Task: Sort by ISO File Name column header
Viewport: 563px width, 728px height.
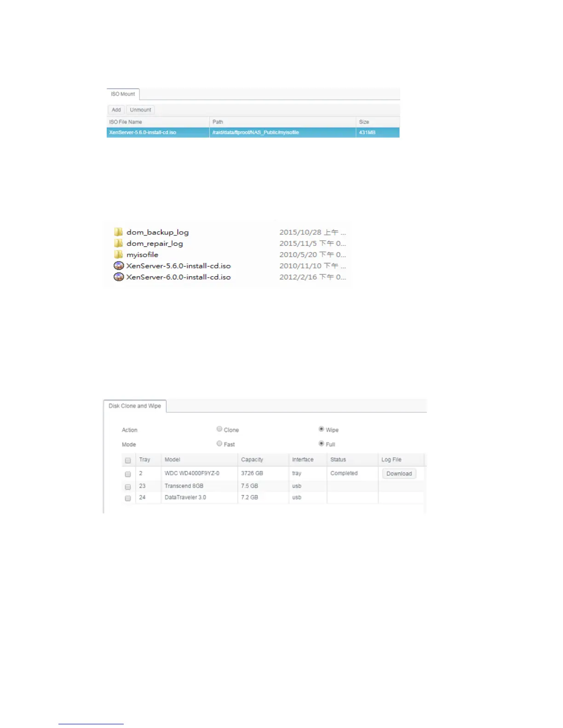Action: coord(158,122)
